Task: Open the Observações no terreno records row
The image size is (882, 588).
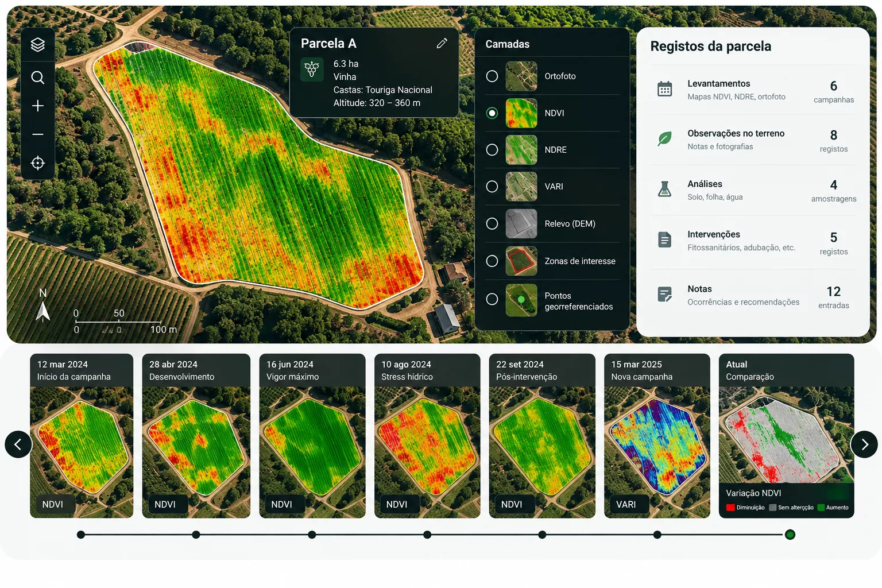Action: [x=753, y=140]
